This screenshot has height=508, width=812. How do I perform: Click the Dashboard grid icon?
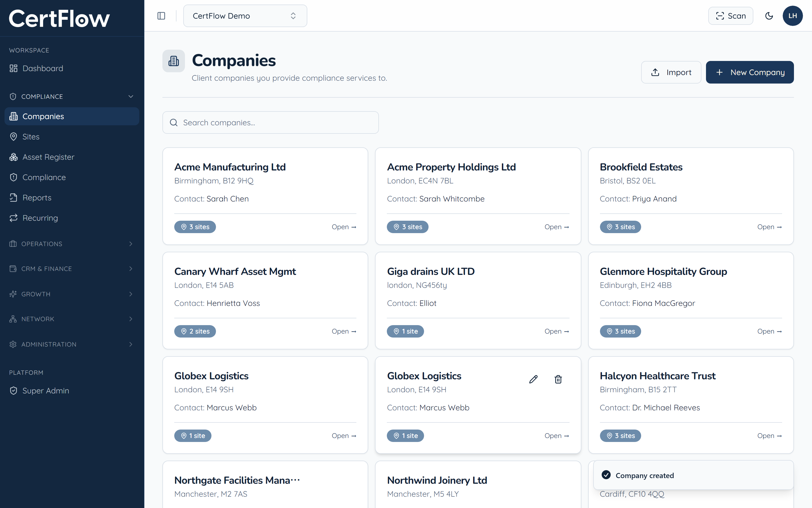point(14,68)
